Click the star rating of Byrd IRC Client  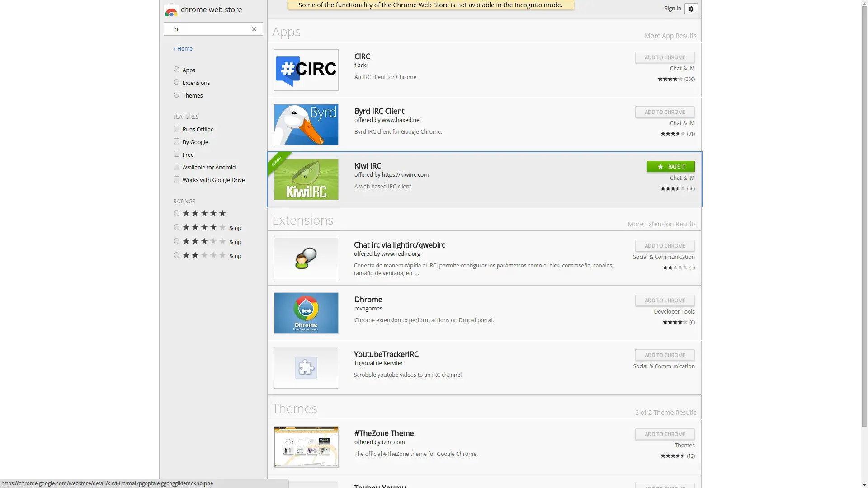pyautogui.click(x=673, y=134)
